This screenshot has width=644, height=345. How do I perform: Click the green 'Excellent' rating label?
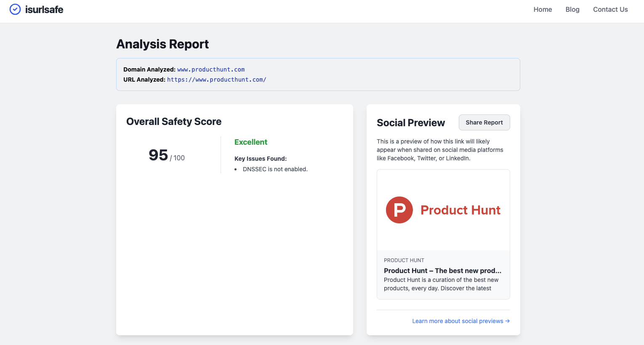251,142
